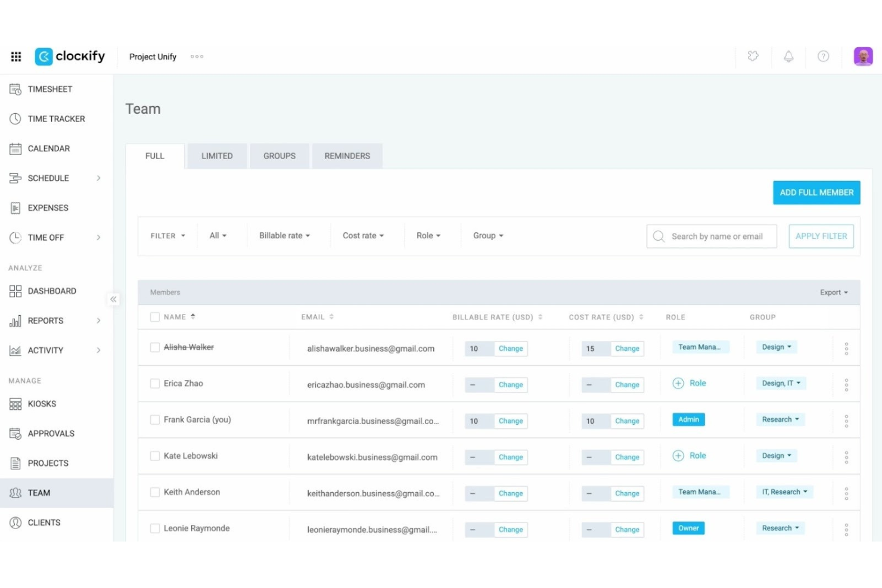
Task: Select the checkbox in the Name header
Action: [154, 316]
